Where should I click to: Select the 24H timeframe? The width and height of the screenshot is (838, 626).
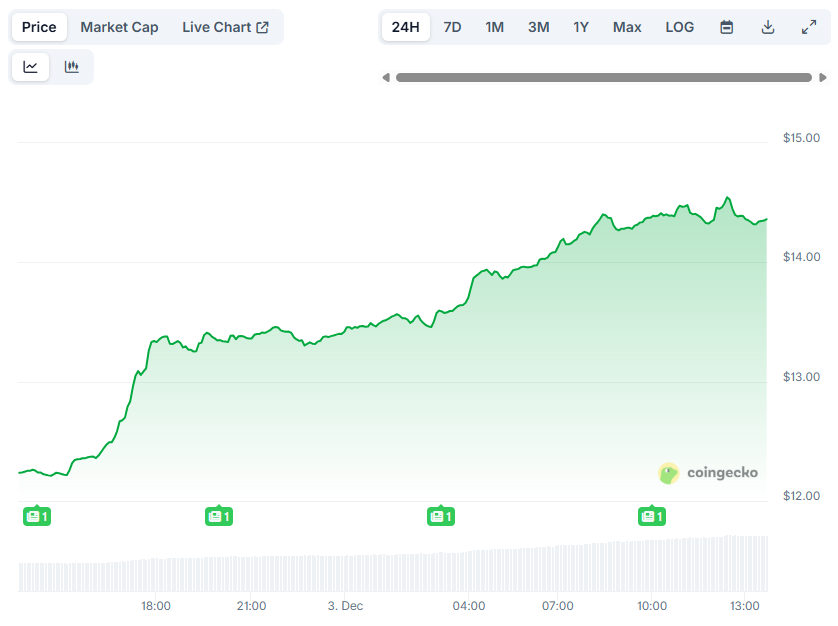[x=405, y=27]
